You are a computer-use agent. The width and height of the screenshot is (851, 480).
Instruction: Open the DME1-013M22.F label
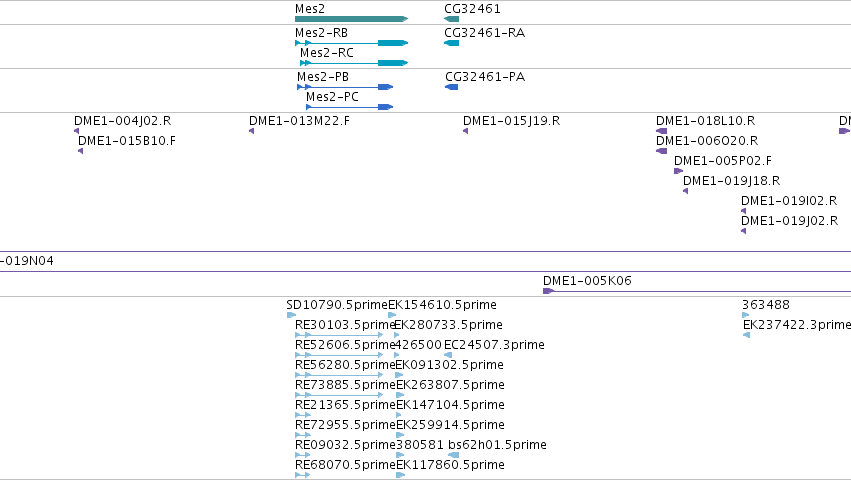pyautogui.click(x=300, y=121)
